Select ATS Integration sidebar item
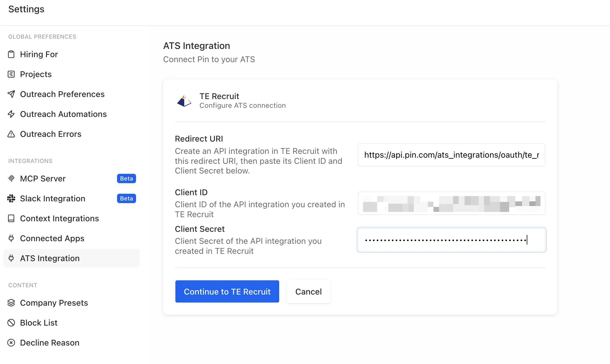This screenshot has height=364, width=610. tap(72, 258)
